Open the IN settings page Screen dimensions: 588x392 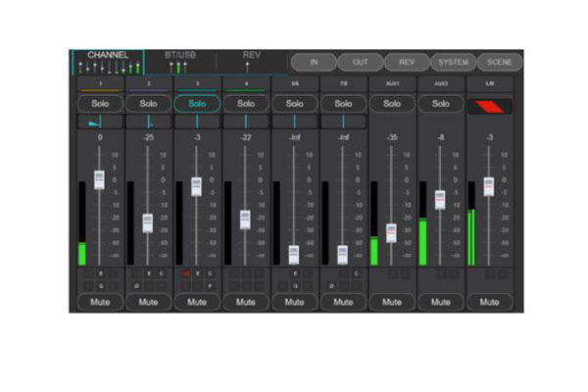pos(314,63)
